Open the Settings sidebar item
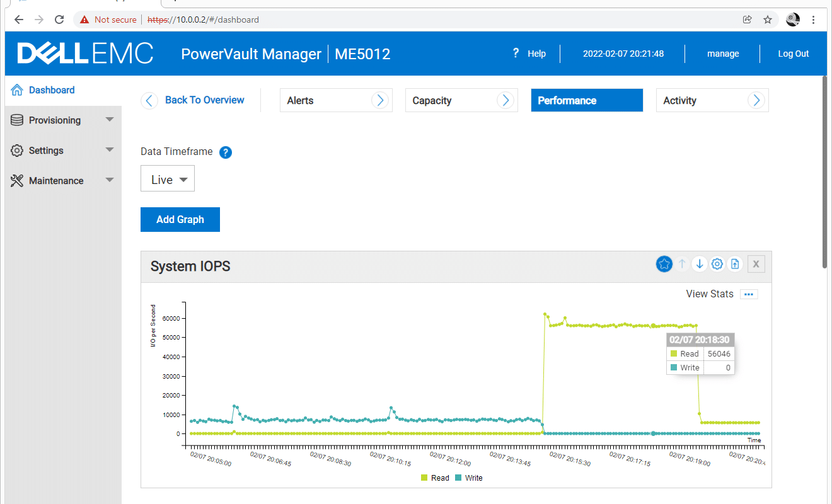 [63, 151]
